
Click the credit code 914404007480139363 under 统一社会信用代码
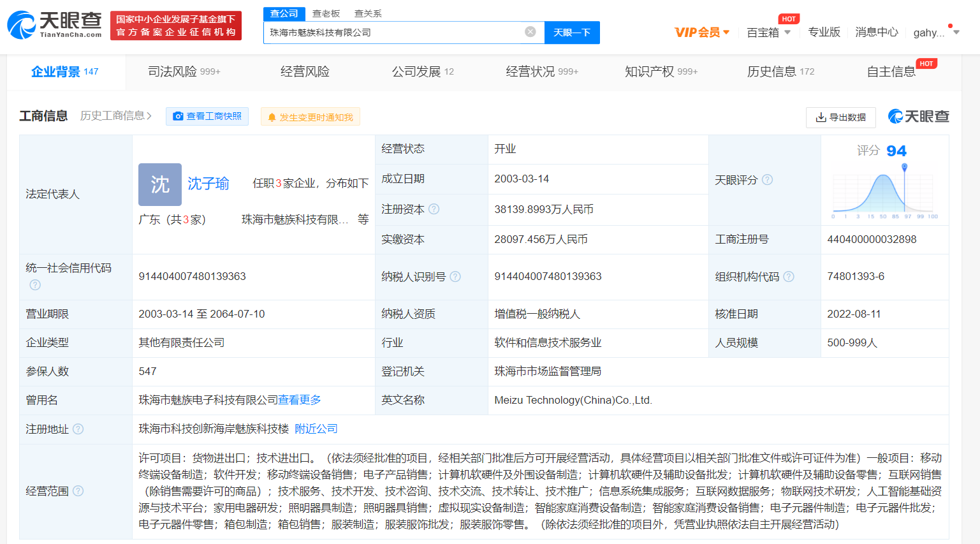coord(192,276)
